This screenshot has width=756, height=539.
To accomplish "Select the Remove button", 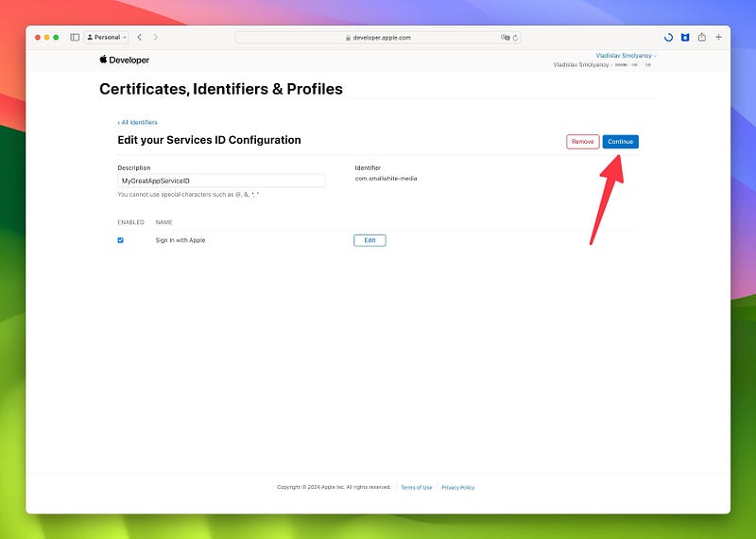I will (x=583, y=142).
